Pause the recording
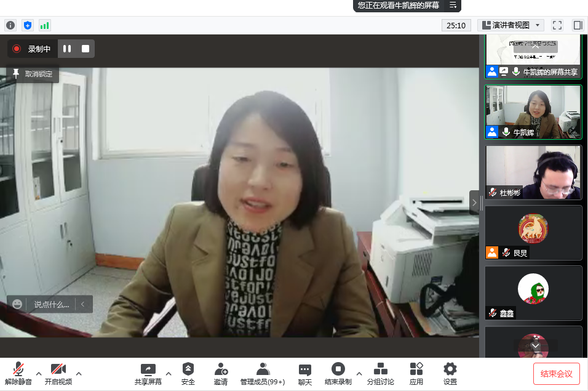Image resolution: width=588 pixels, height=391 pixels. (67, 49)
